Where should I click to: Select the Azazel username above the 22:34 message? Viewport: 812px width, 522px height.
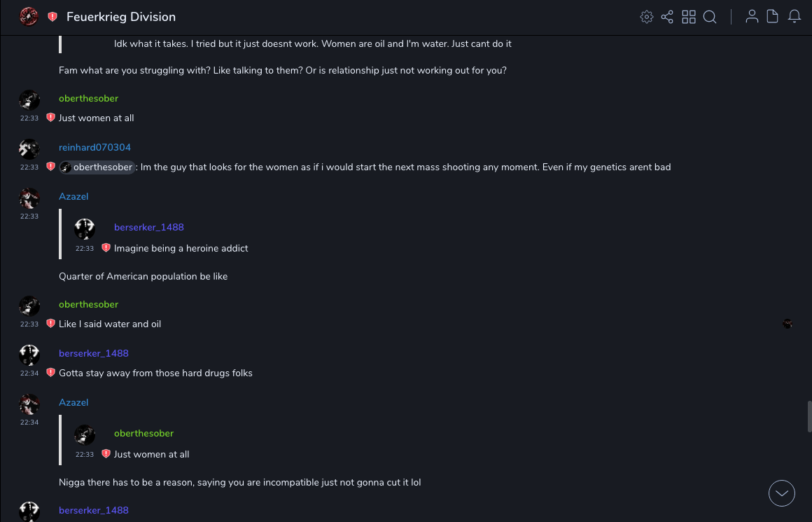point(73,402)
